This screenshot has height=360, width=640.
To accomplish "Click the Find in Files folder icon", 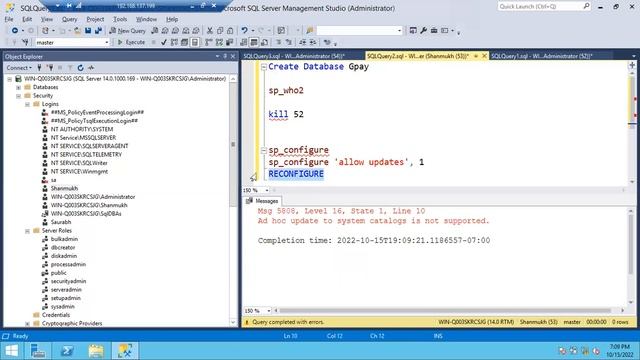I will click(x=309, y=31).
